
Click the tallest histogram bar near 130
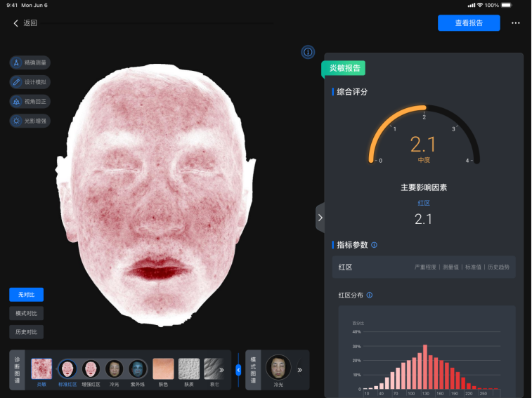coord(425,367)
